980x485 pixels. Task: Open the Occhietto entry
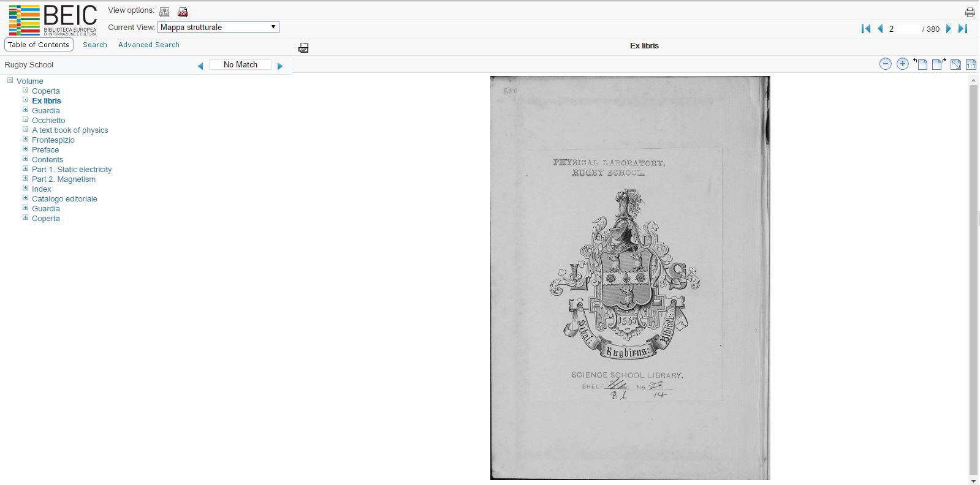[x=48, y=120]
